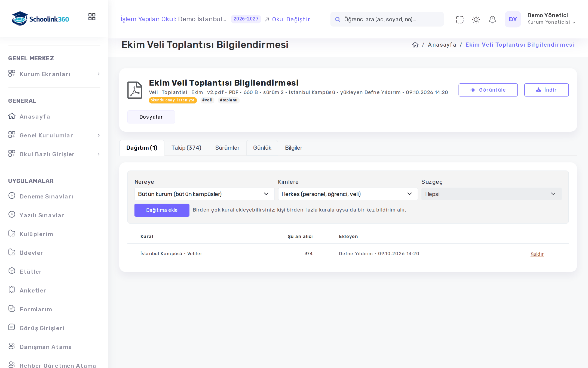
Task: Switch to the Bilgiler tab
Action: coord(294,148)
